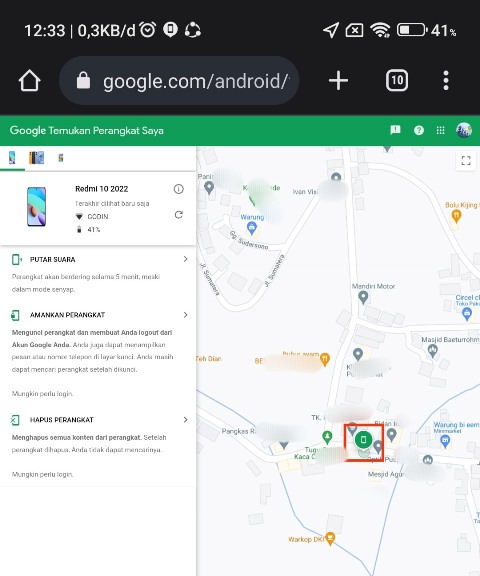Tap the lock icon in the address bar
480x576 pixels.
click(83, 80)
